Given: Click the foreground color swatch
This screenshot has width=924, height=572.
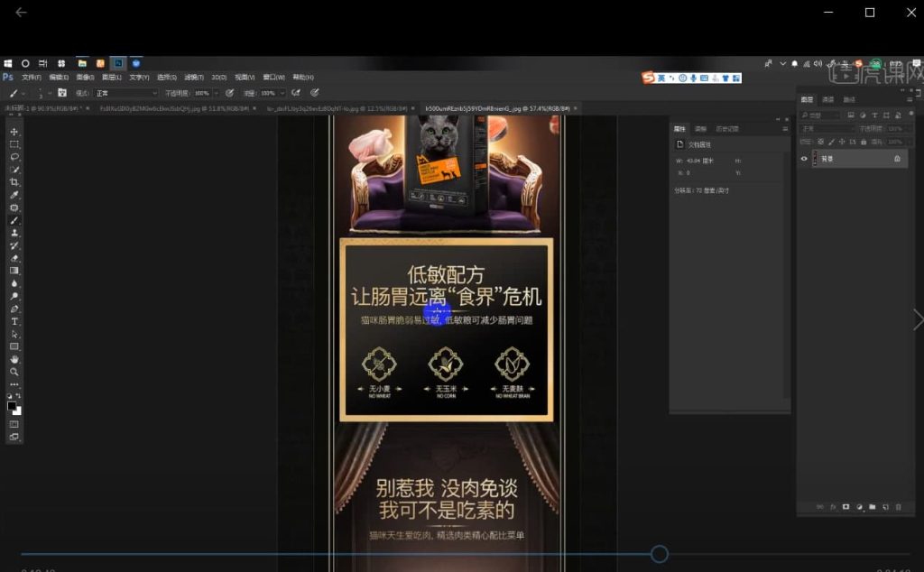Looking at the screenshot, I should [x=12, y=406].
